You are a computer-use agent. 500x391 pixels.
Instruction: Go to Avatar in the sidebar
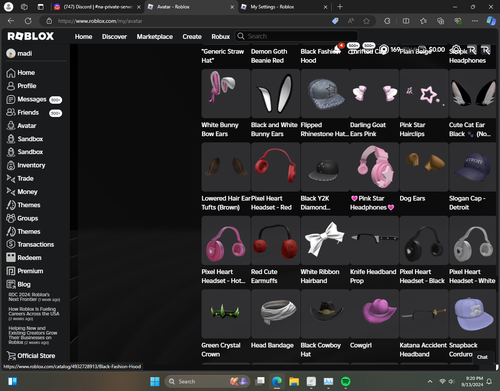point(21,126)
